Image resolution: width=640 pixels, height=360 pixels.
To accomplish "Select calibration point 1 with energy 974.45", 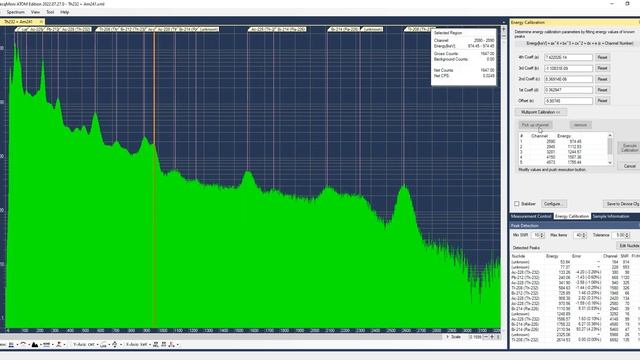I will 563,142.
